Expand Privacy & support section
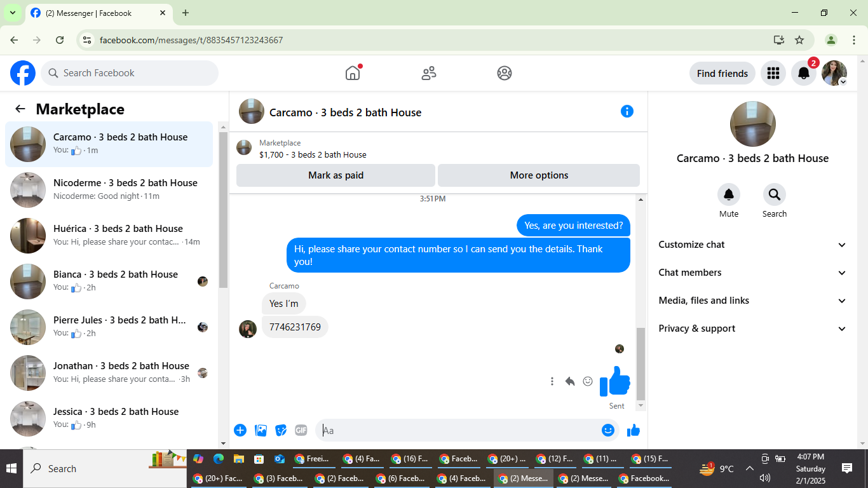 point(752,329)
